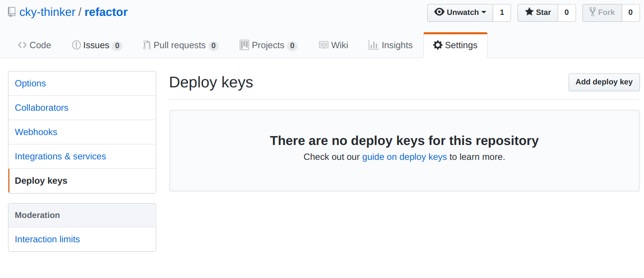This screenshot has height=278, width=644.
Task: Switch to the Code tab
Action: 34,45
